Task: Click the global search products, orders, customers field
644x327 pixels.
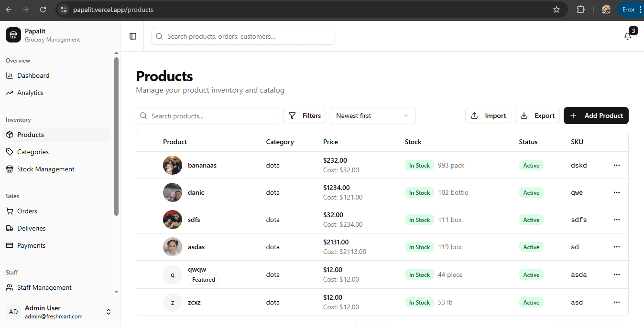Action: (243, 36)
